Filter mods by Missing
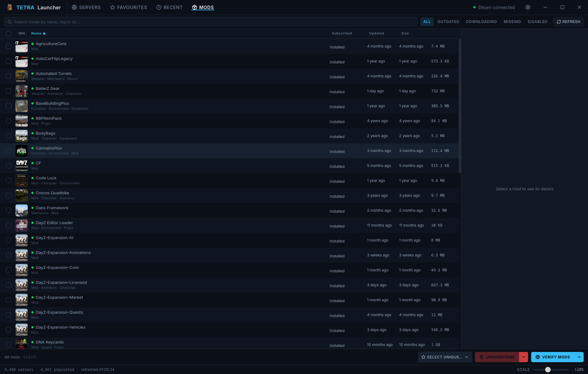 pos(512,22)
